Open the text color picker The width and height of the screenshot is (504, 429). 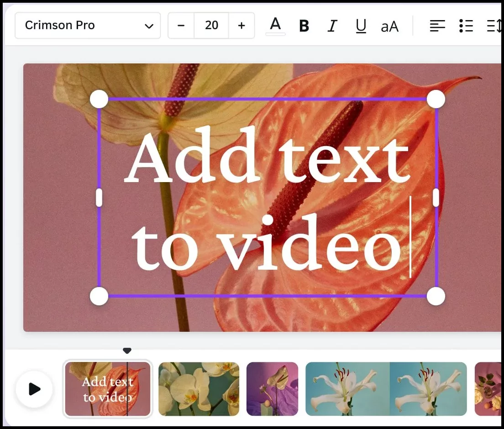[x=275, y=26]
